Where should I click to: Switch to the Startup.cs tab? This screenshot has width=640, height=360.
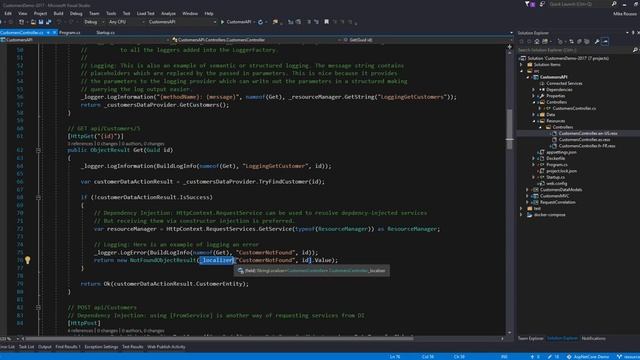click(x=105, y=32)
